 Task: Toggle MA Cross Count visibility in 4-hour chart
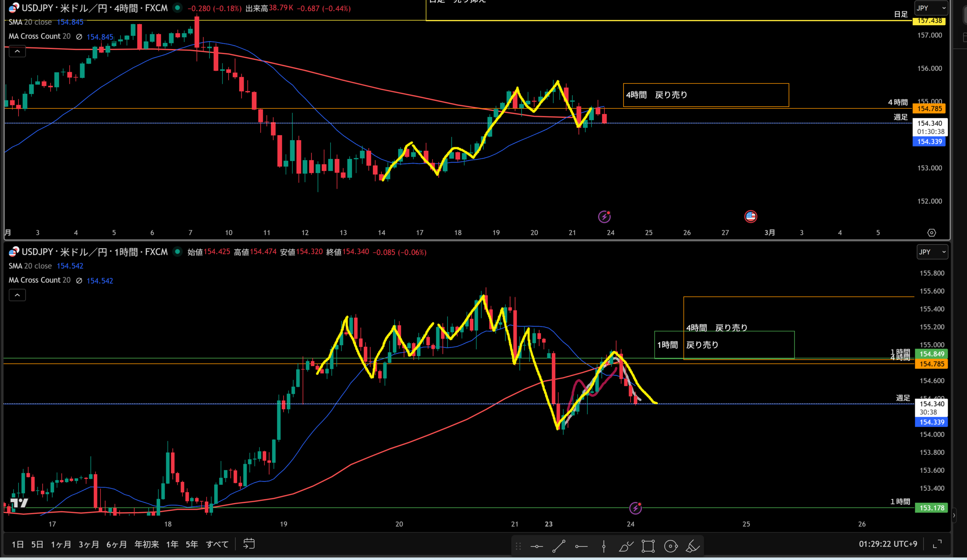click(x=79, y=37)
